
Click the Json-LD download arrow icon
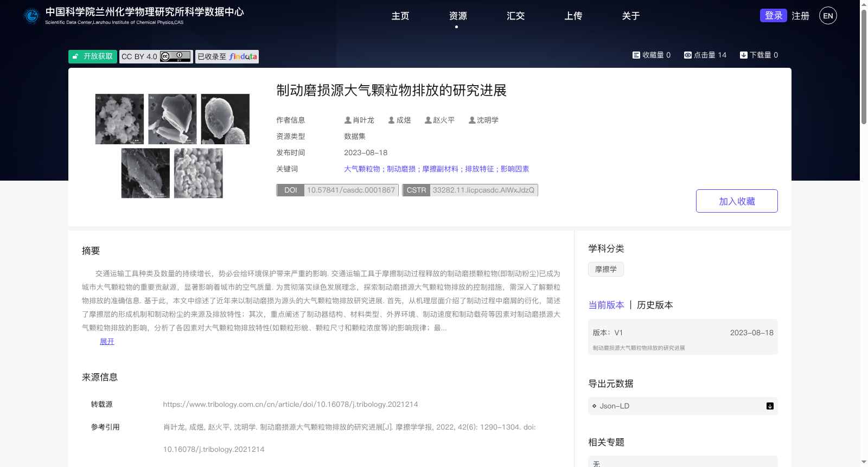pos(770,406)
